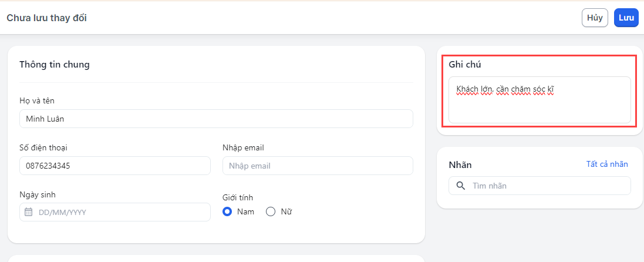Image resolution: width=644 pixels, height=262 pixels.
Task: Save changes with the Lưu button
Action: coord(626,18)
